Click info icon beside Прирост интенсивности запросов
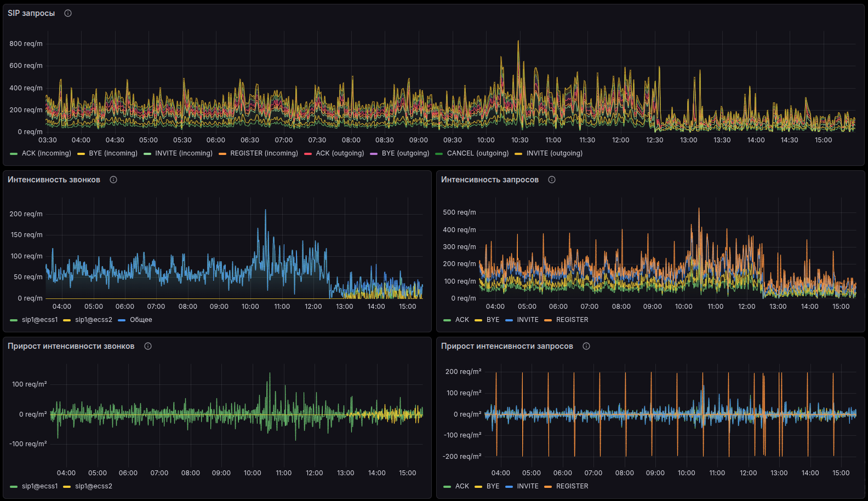 [586, 346]
